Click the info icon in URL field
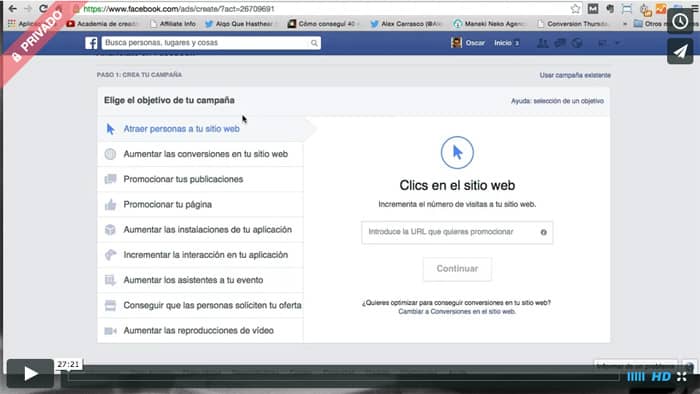 tap(543, 232)
